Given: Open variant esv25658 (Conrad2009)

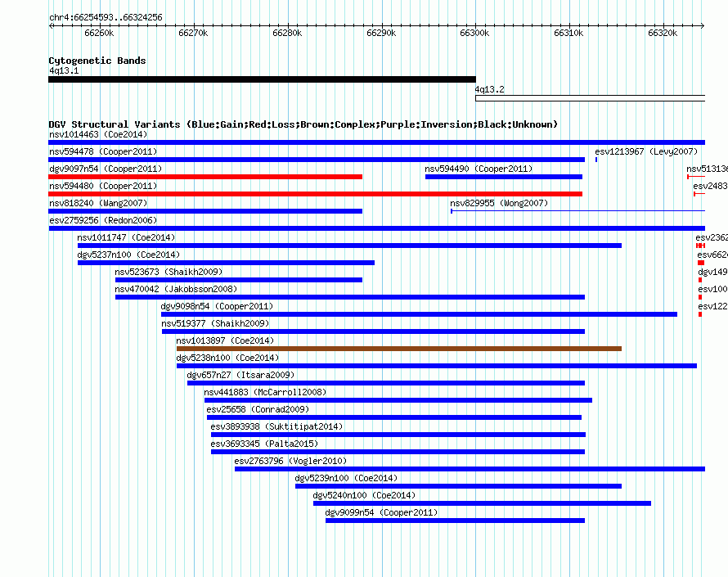Looking at the screenshot, I should pos(258,409).
